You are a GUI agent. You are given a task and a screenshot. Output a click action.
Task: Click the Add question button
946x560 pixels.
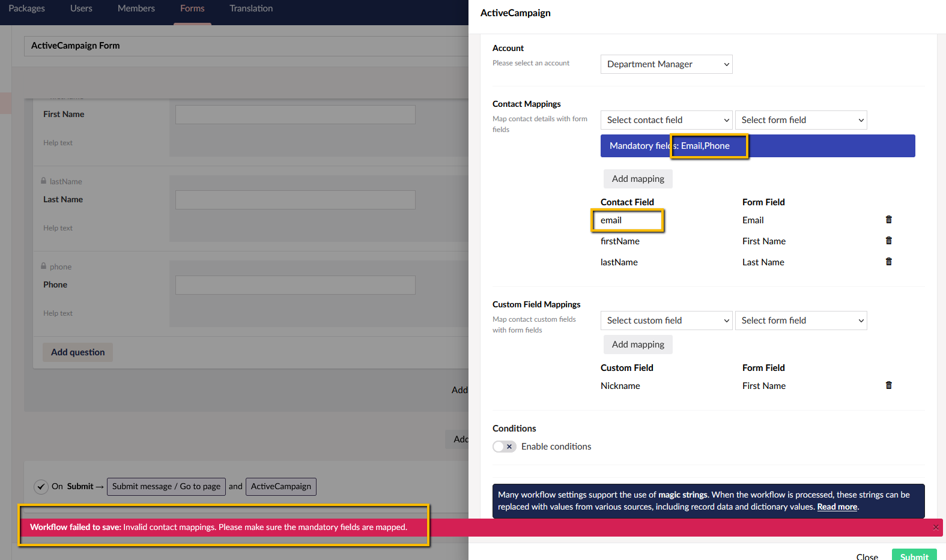pos(77,352)
